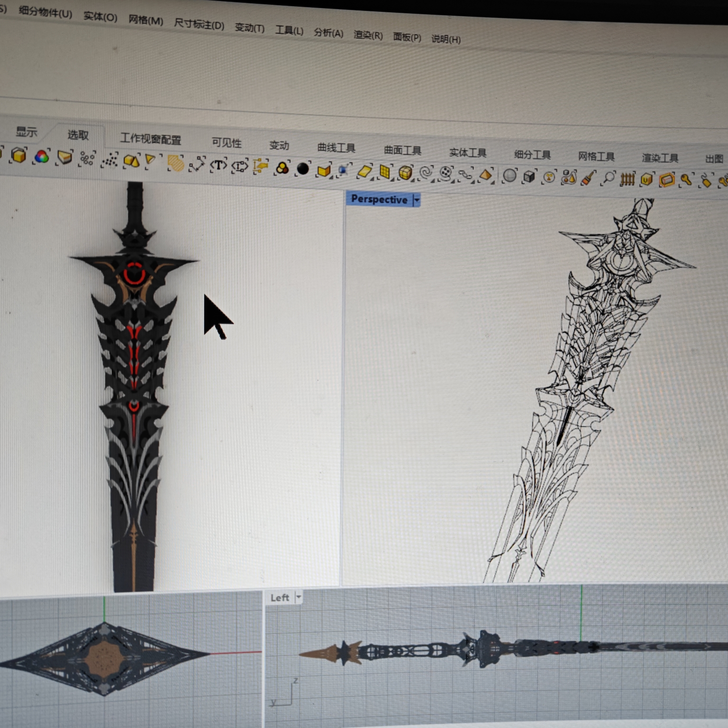Click the orange pyramid icon
This screenshot has height=728, width=728.
coord(485,175)
